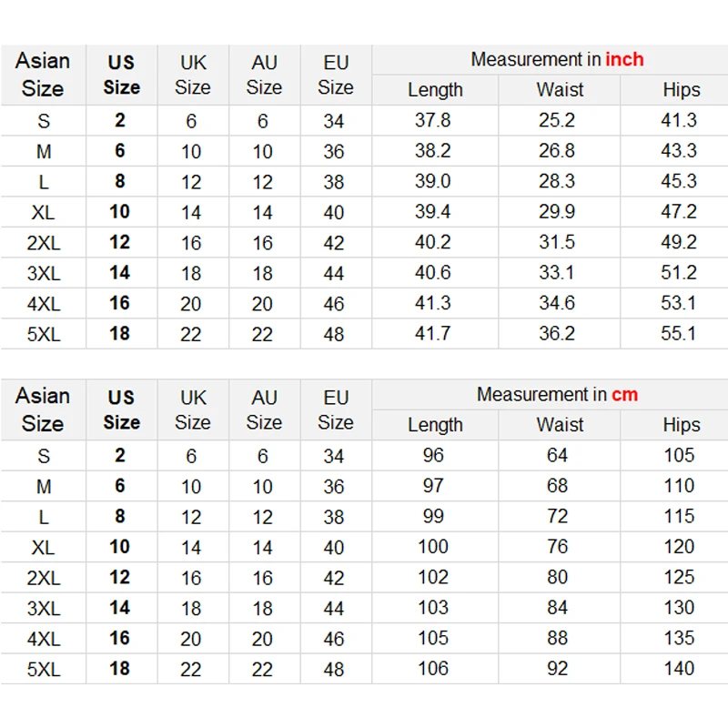
Task: Click length value 39.0 in the L row
Action: click(433, 181)
